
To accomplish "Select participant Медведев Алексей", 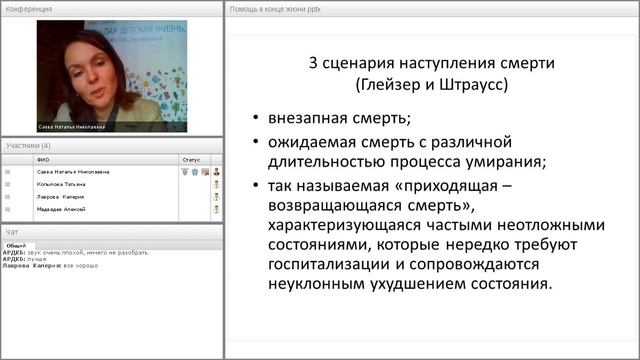I will [61, 209].
